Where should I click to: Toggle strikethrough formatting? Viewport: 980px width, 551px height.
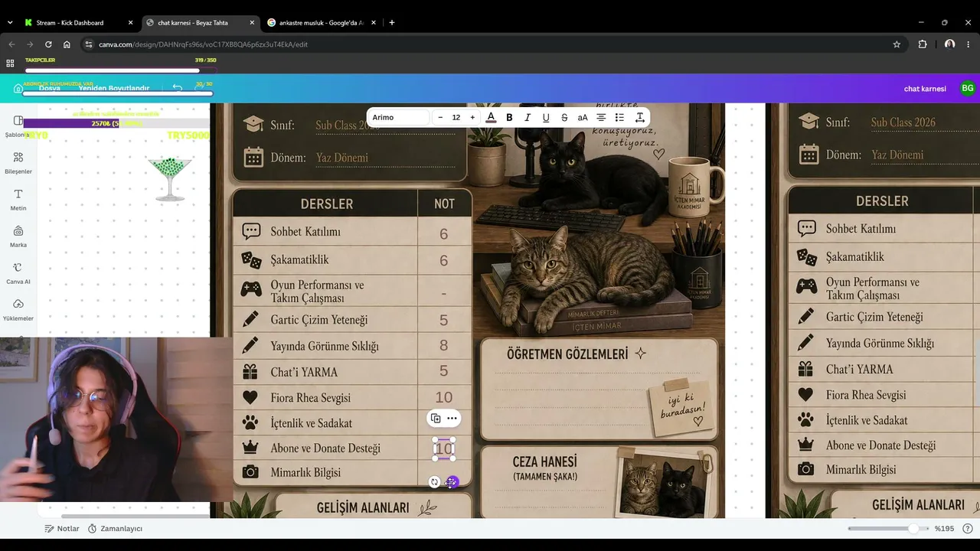click(x=564, y=117)
